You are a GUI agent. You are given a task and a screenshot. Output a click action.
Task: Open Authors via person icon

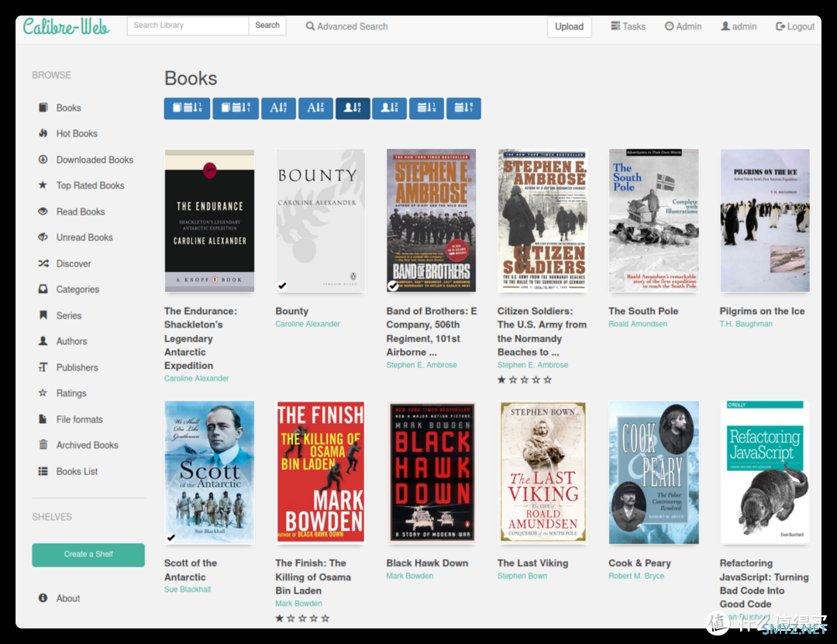tap(43, 341)
